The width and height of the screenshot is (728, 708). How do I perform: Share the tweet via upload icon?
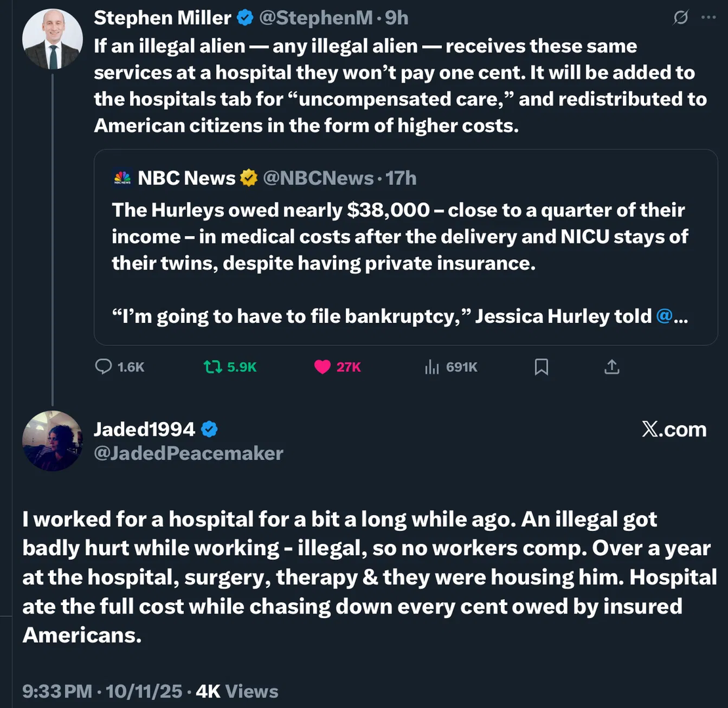611,367
